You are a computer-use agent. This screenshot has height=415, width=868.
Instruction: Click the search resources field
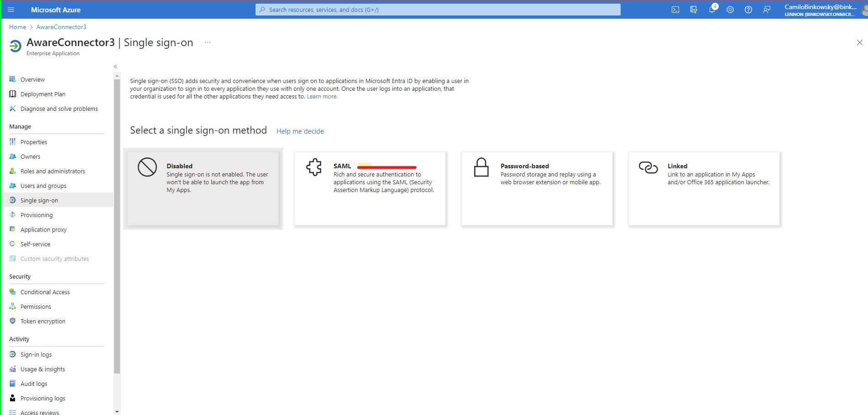coord(438,9)
